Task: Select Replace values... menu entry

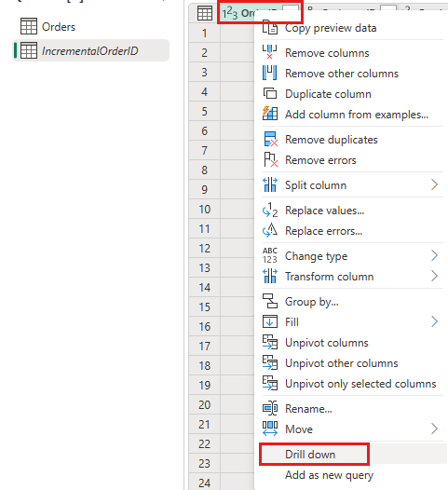Action: pos(352,211)
